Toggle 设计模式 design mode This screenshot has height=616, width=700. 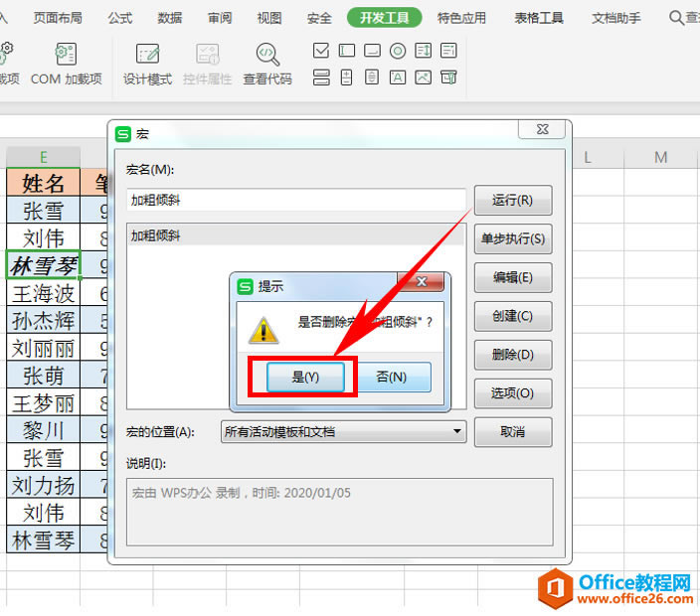(x=147, y=64)
